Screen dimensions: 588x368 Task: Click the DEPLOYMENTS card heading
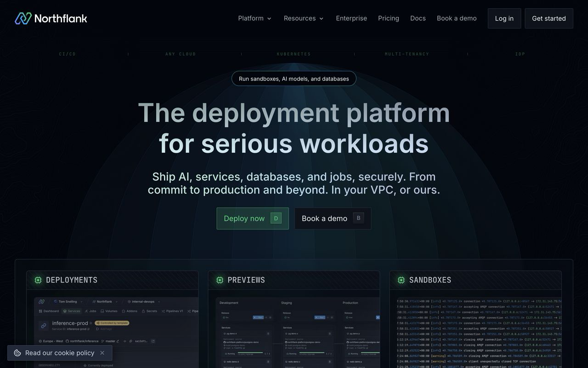click(x=72, y=280)
